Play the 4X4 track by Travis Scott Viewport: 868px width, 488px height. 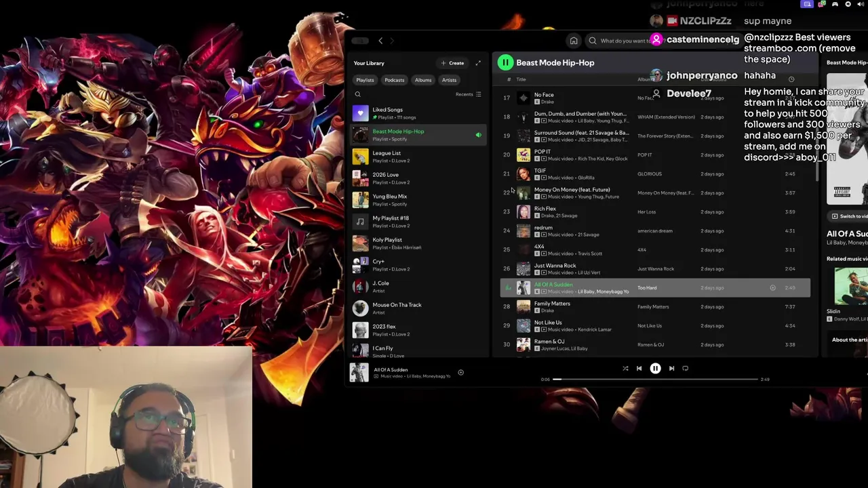pyautogui.click(x=655, y=249)
